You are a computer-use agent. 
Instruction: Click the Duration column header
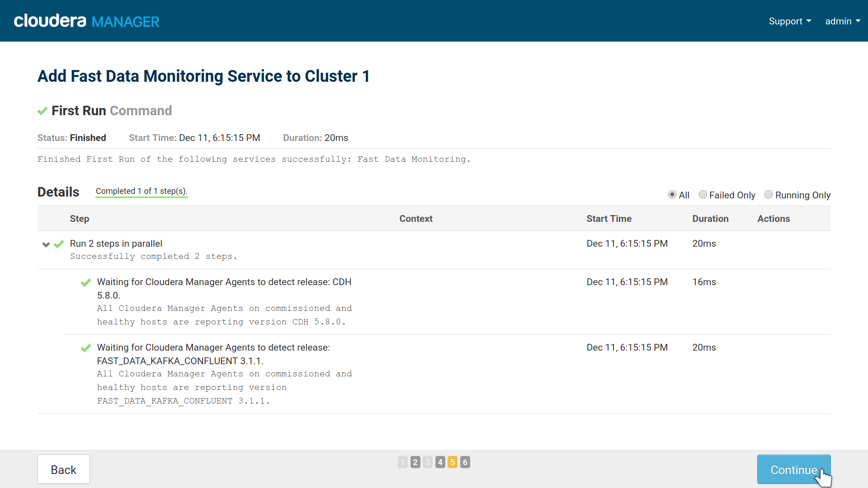pyautogui.click(x=710, y=219)
